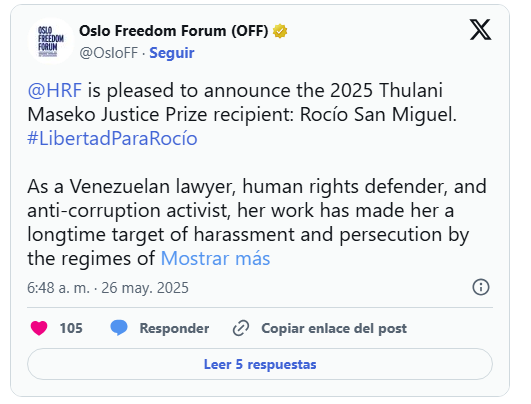Open Leer 5 respuestas

tap(260, 364)
